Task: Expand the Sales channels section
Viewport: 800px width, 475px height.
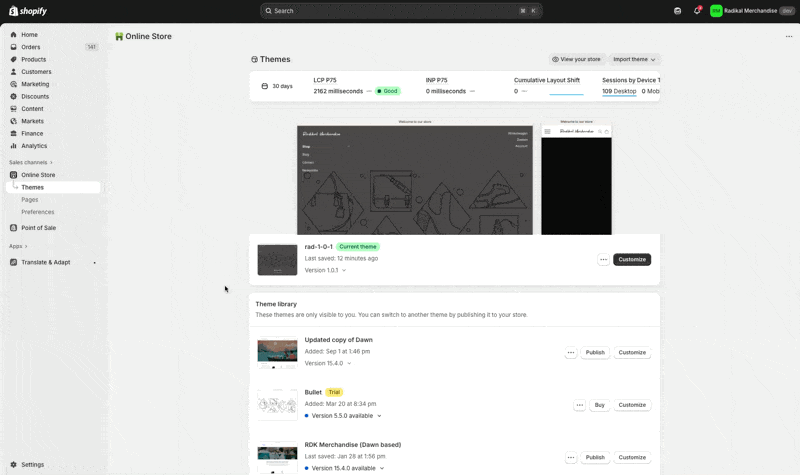Action: pos(31,162)
